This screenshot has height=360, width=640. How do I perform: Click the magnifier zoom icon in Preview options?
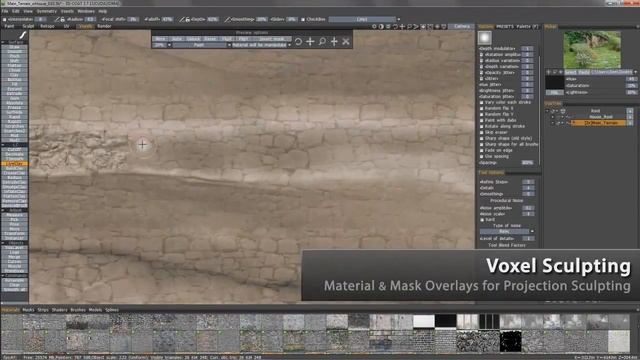[x=322, y=41]
